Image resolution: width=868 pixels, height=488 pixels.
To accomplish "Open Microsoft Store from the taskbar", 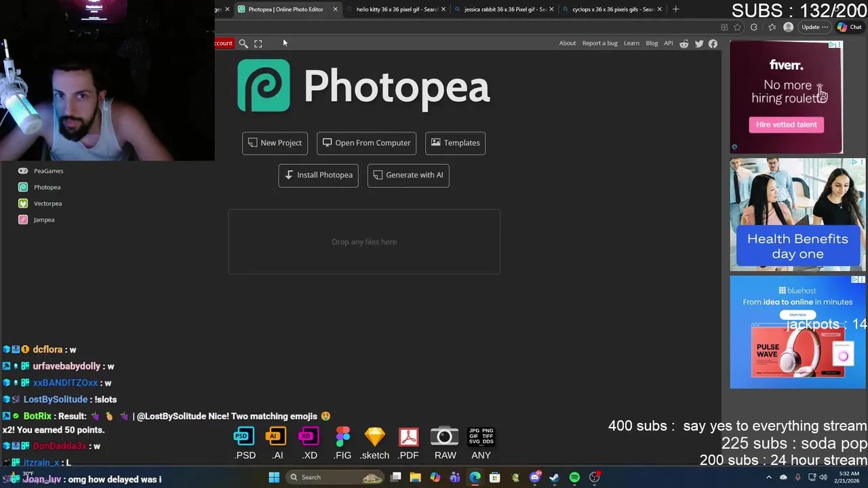I will click(495, 477).
